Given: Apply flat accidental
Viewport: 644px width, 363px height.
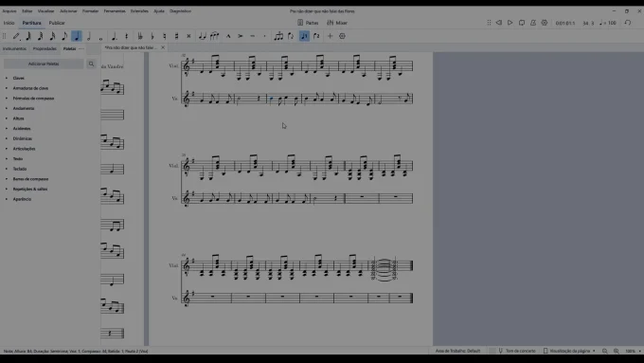Looking at the screenshot, I should [152, 36].
